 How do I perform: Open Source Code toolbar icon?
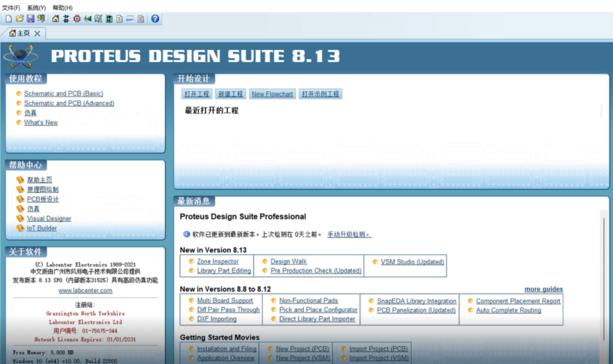[x=130, y=19]
